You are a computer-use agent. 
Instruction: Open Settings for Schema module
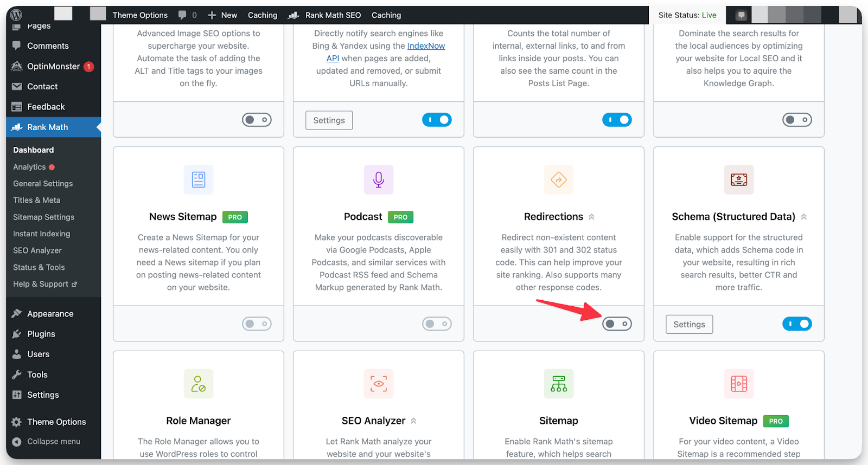click(689, 325)
